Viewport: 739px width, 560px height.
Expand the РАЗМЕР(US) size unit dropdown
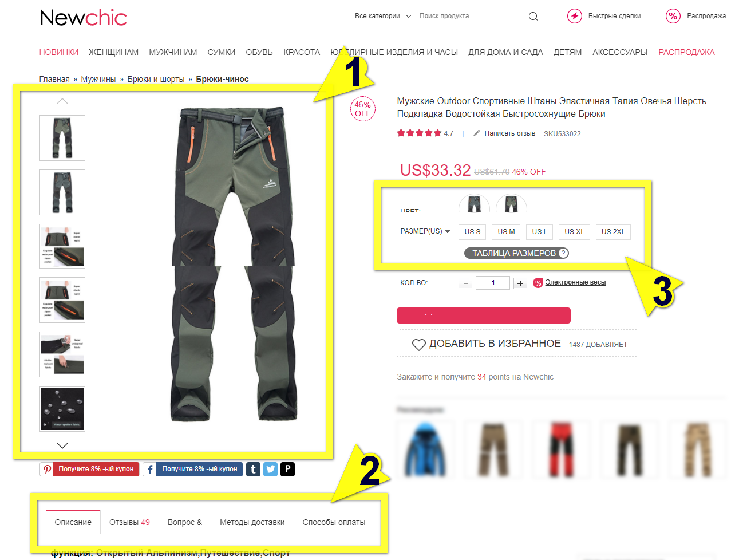[425, 231]
